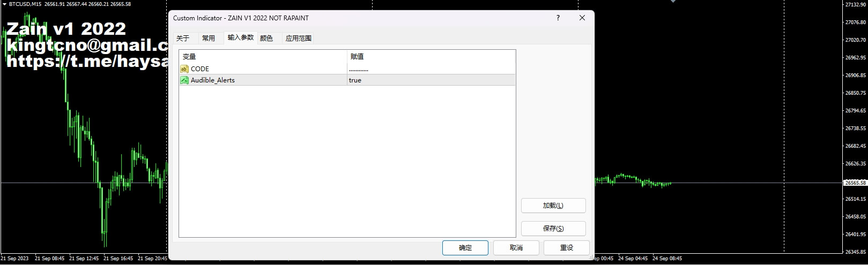
Task: Switch to the 应用范围 tab
Action: (x=299, y=38)
